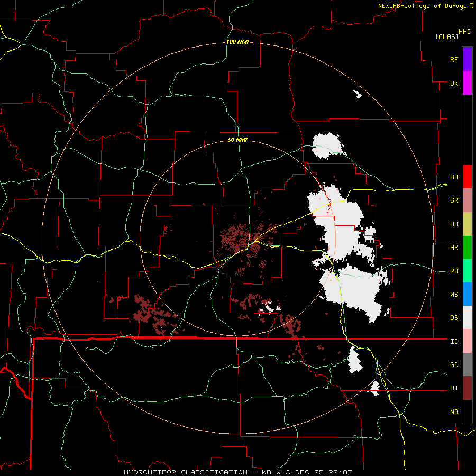Click the BI brown legend swatch

[467, 388]
